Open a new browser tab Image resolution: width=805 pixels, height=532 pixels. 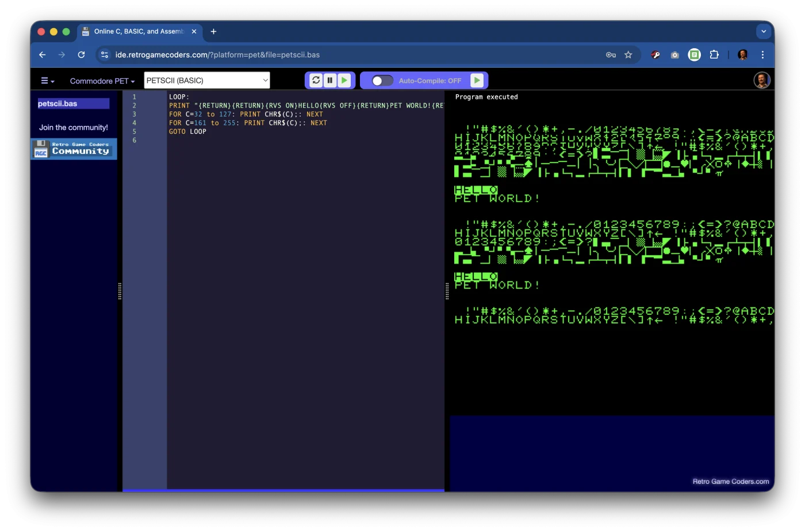tap(213, 32)
